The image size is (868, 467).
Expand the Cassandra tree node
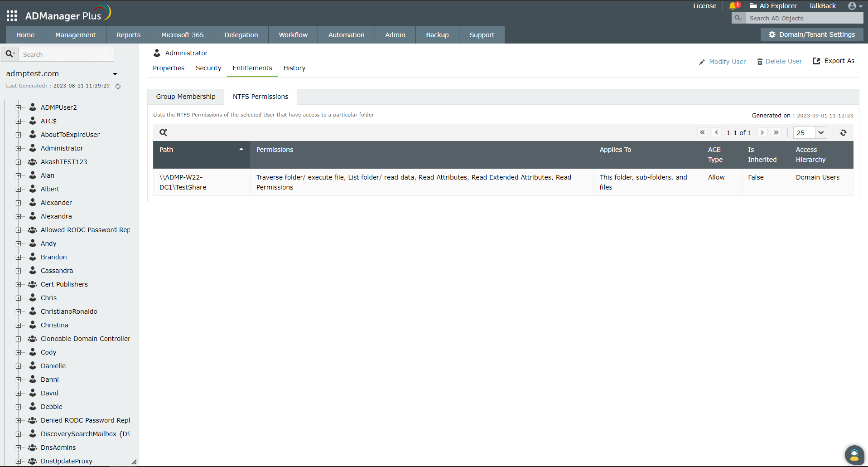(x=18, y=271)
